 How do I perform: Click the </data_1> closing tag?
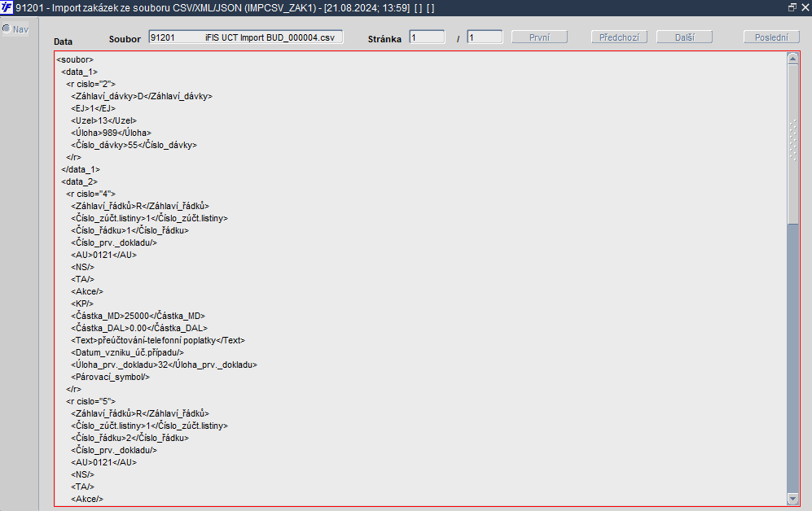coord(81,169)
